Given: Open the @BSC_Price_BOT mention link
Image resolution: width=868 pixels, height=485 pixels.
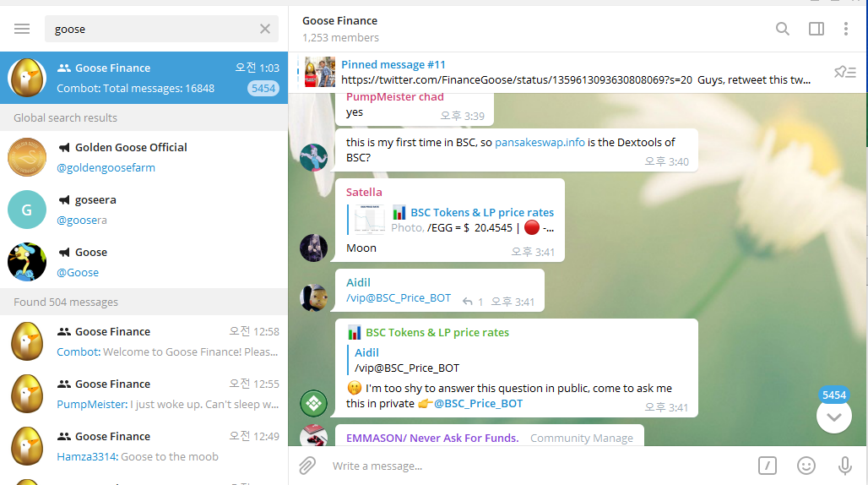Looking at the screenshot, I should click(478, 404).
